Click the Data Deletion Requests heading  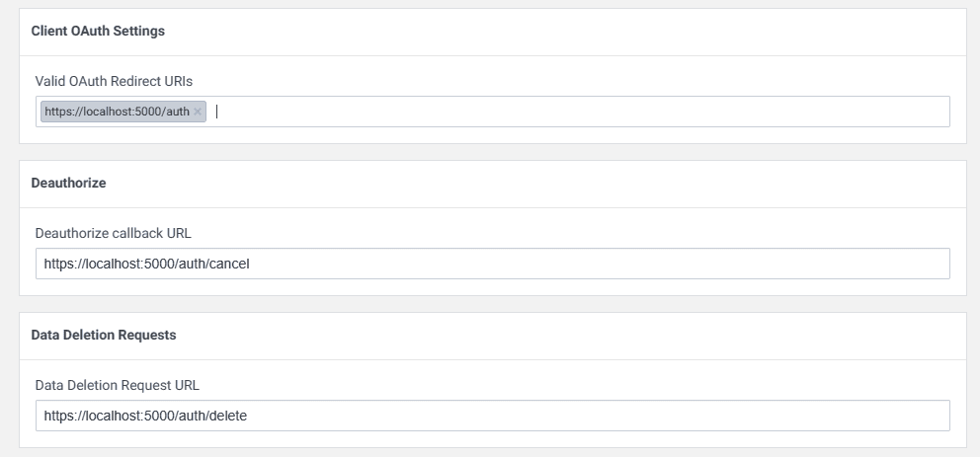coord(104,335)
